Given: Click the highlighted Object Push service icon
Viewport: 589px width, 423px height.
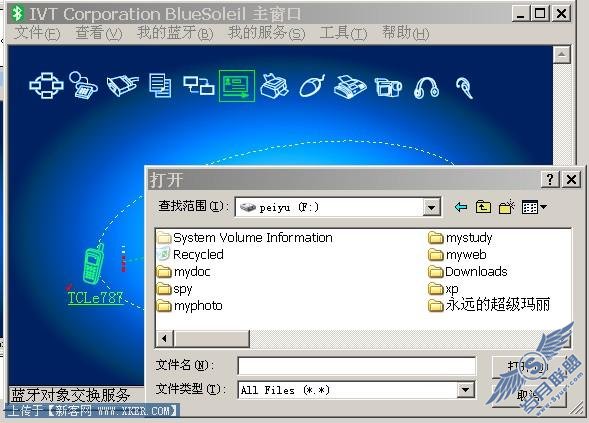Looking at the screenshot, I should coord(237,86).
